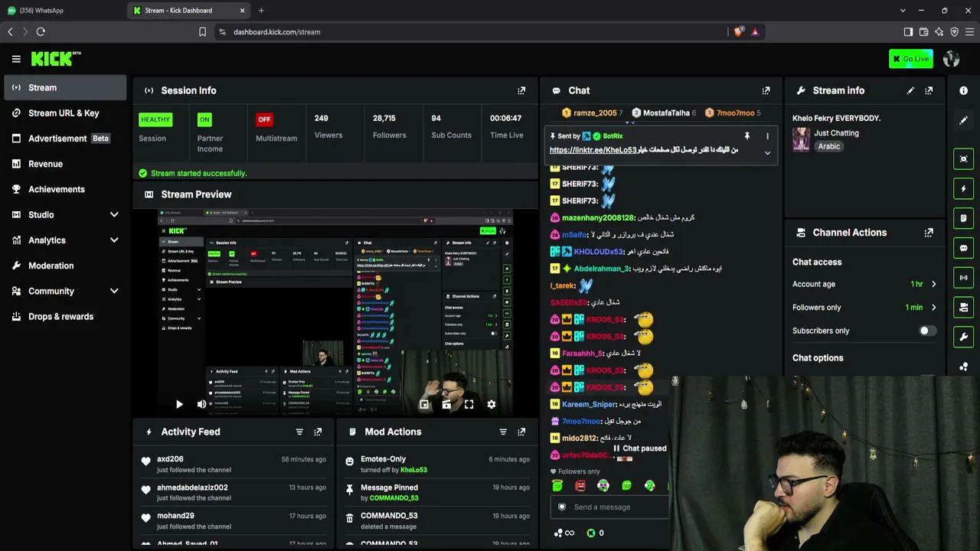Click ahmedabdelaziz002 in Activity Feed

[192, 487]
